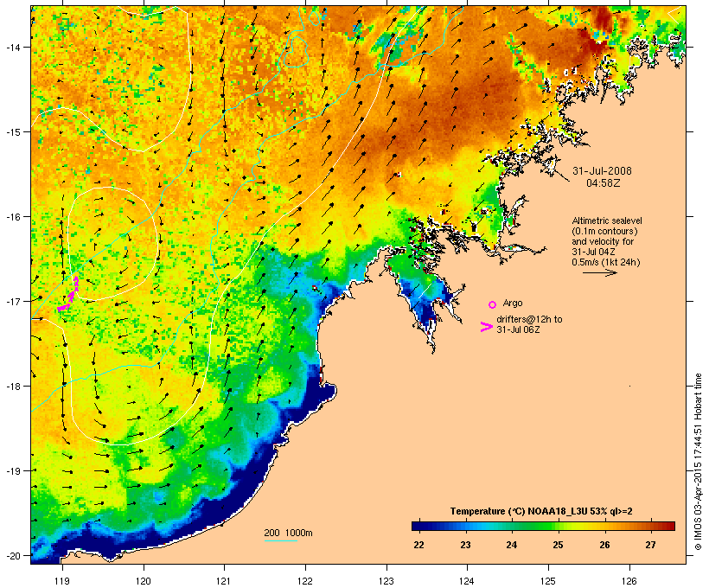
Task: Click the longitude label 121
Action: coord(224,581)
